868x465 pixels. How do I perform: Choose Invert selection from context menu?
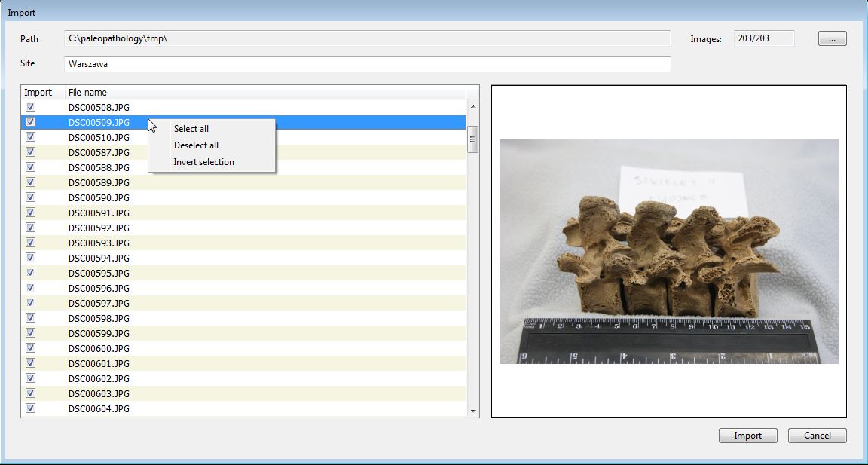pyautogui.click(x=203, y=162)
